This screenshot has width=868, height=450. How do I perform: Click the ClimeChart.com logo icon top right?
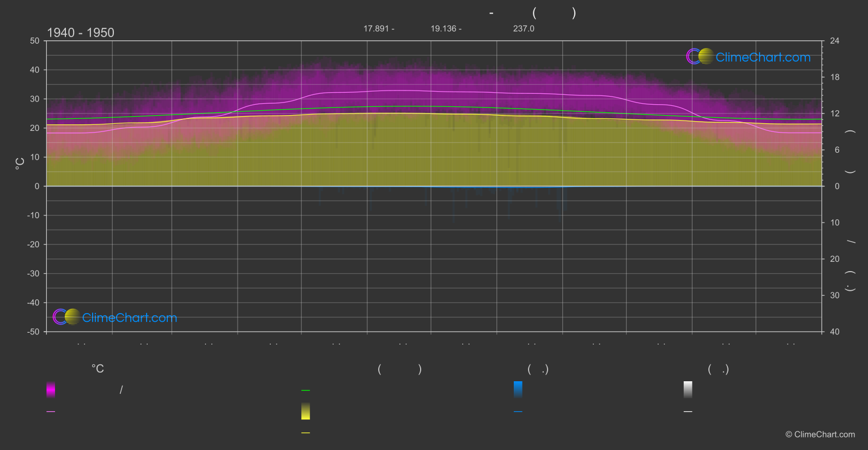(700, 56)
